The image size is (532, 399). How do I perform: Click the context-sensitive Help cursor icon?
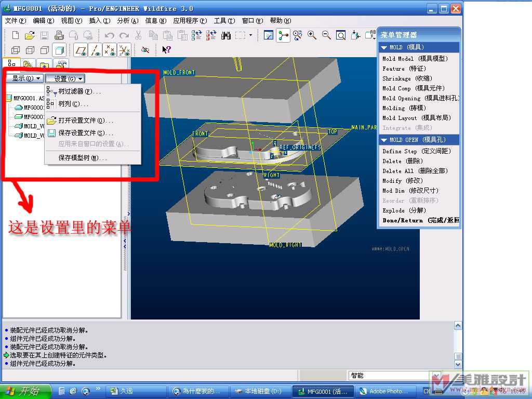166,50
